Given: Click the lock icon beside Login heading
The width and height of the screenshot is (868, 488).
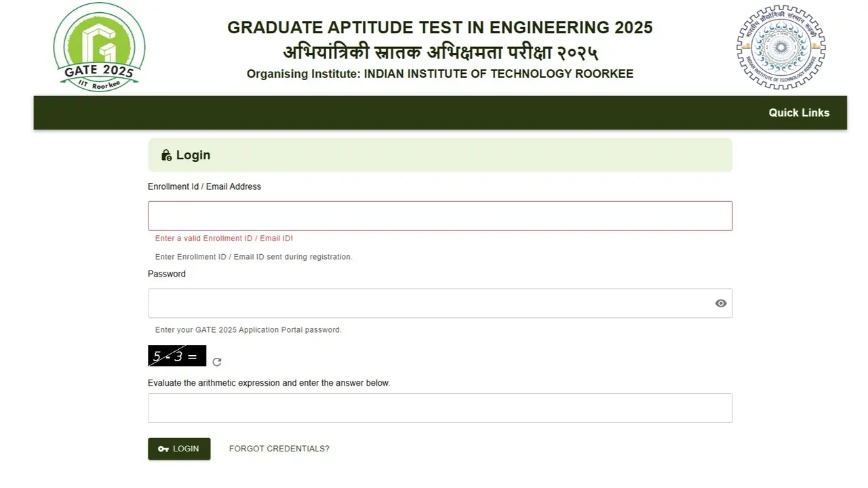Looking at the screenshot, I should 166,155.
